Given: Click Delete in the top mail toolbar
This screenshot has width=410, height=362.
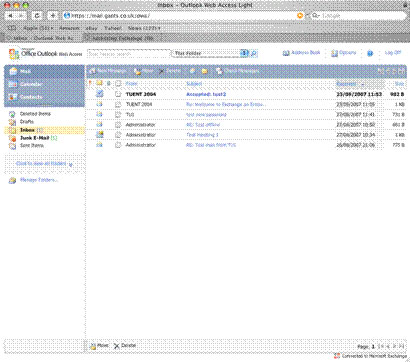Looking at the screenshot, I should 170,71.
